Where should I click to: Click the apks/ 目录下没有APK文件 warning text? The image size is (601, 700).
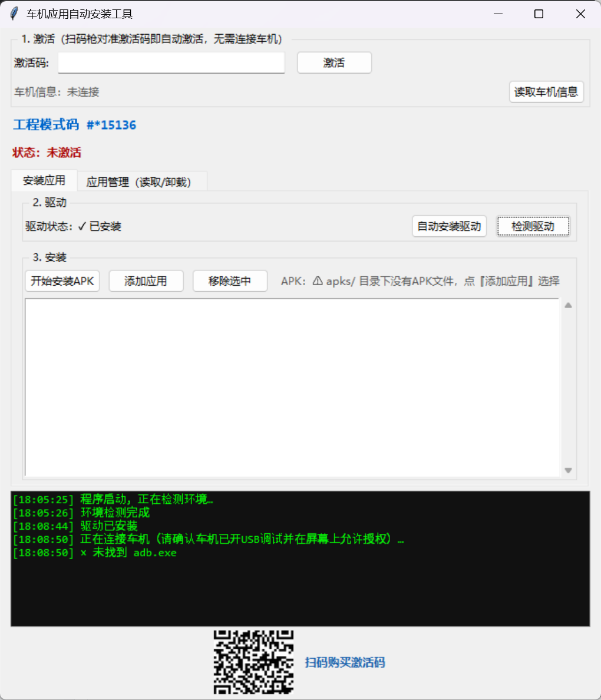click(x=420, y=281)
